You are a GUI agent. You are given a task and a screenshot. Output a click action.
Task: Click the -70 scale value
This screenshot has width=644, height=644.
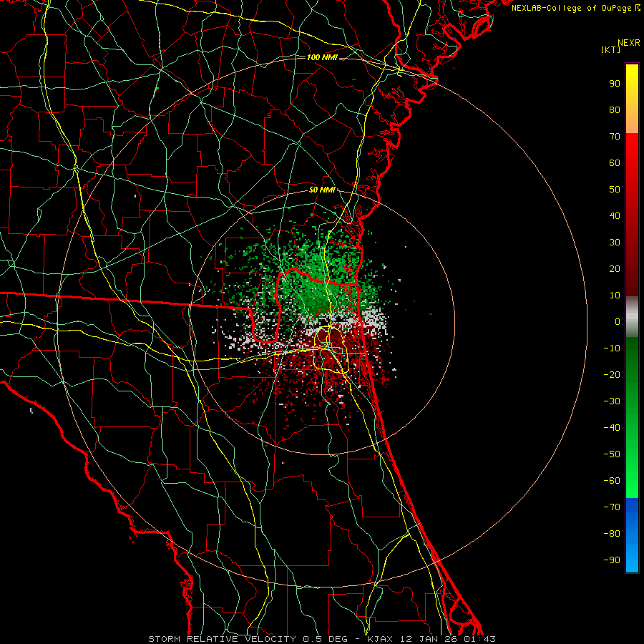[612, 507]
